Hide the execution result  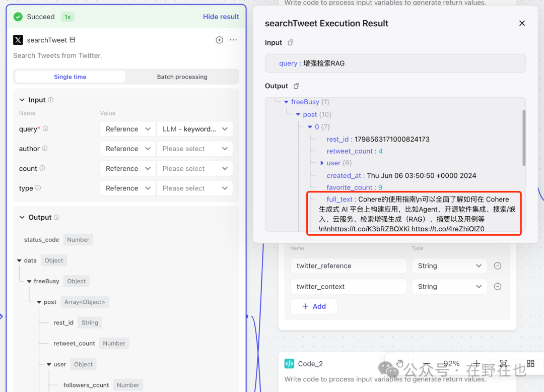click(221, 17)
